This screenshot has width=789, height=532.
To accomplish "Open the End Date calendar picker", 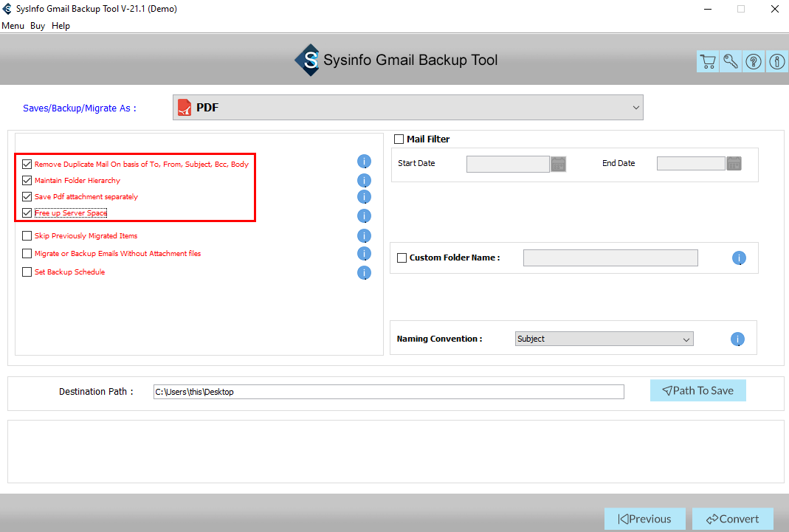I will (x=734, y=163).
